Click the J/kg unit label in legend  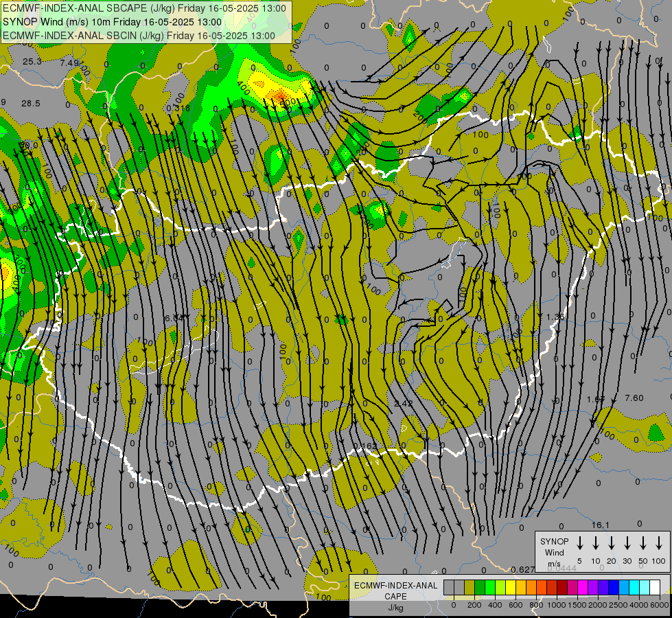tap(395, 608)
